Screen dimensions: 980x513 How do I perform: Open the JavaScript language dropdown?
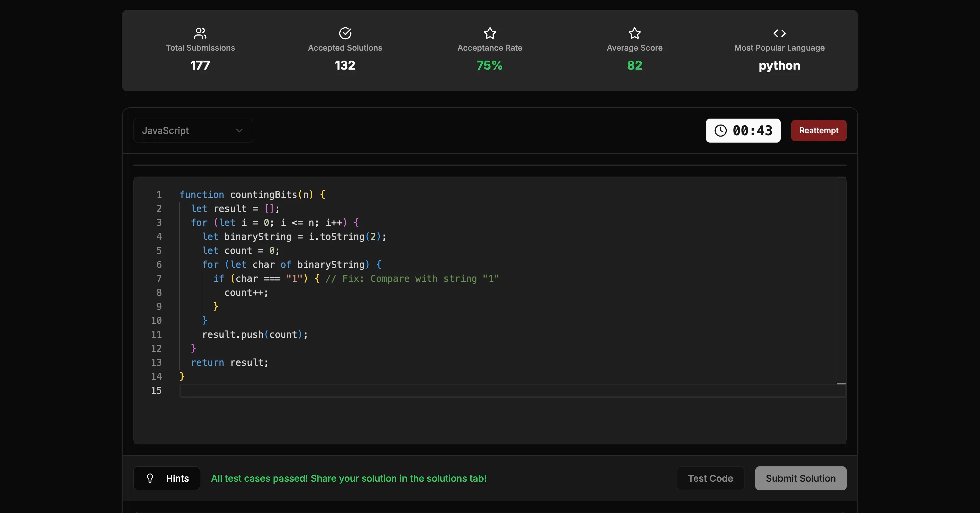193,131
